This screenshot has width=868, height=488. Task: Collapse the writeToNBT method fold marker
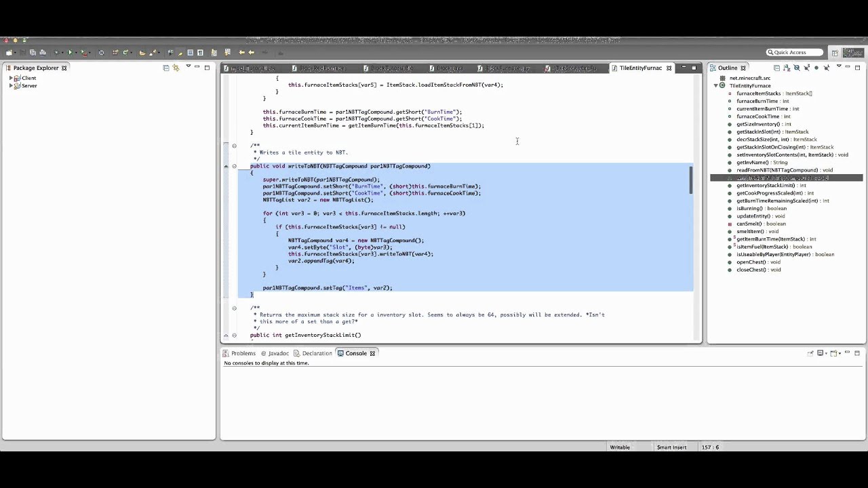click(x=234, y=166)
